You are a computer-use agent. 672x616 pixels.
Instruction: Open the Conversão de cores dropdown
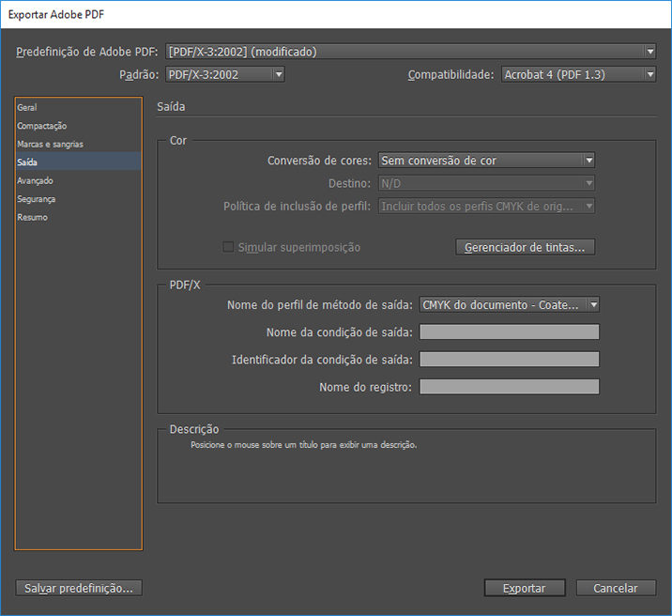(x=486, y=161)
